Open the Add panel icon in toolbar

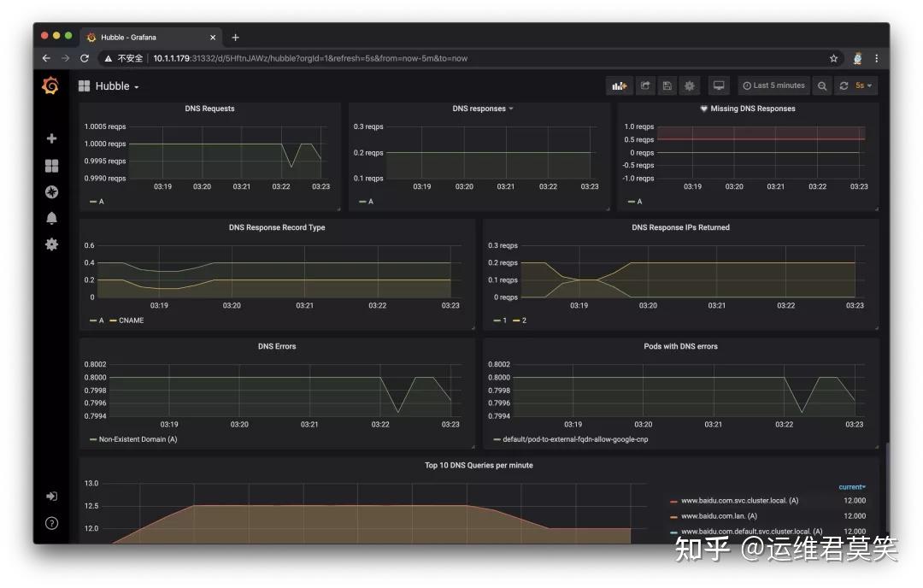[620, 85]
